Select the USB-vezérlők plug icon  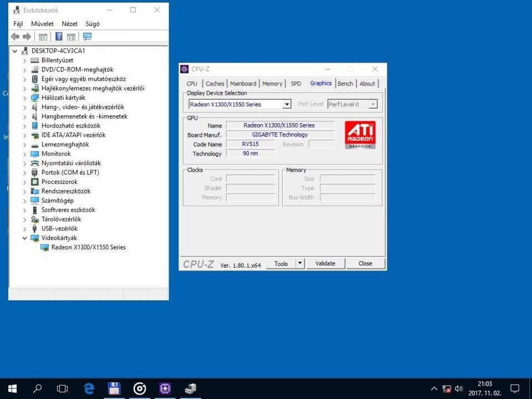point(34,229)
